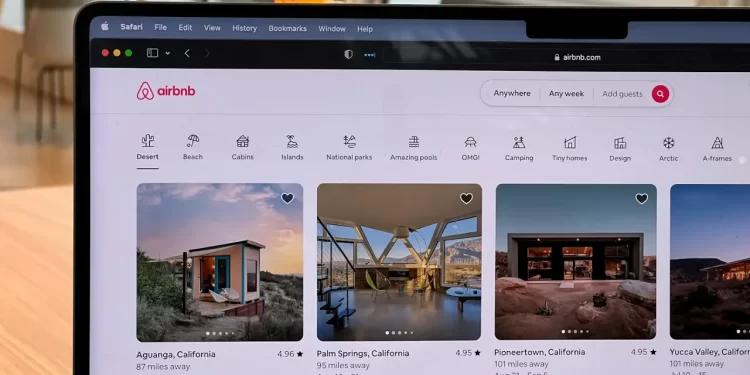Open the File menu

click(x=161, y=27)
